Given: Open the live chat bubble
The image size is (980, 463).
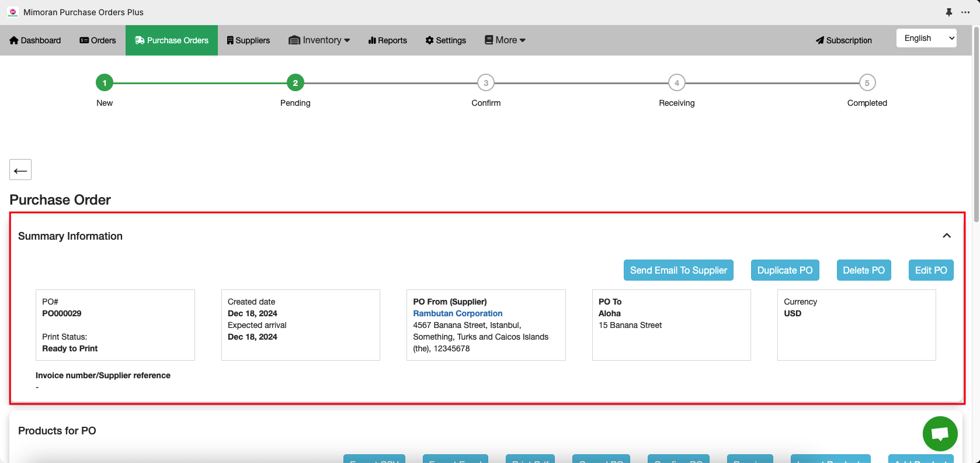Looking at the screenshot, I should click(940, 434).
